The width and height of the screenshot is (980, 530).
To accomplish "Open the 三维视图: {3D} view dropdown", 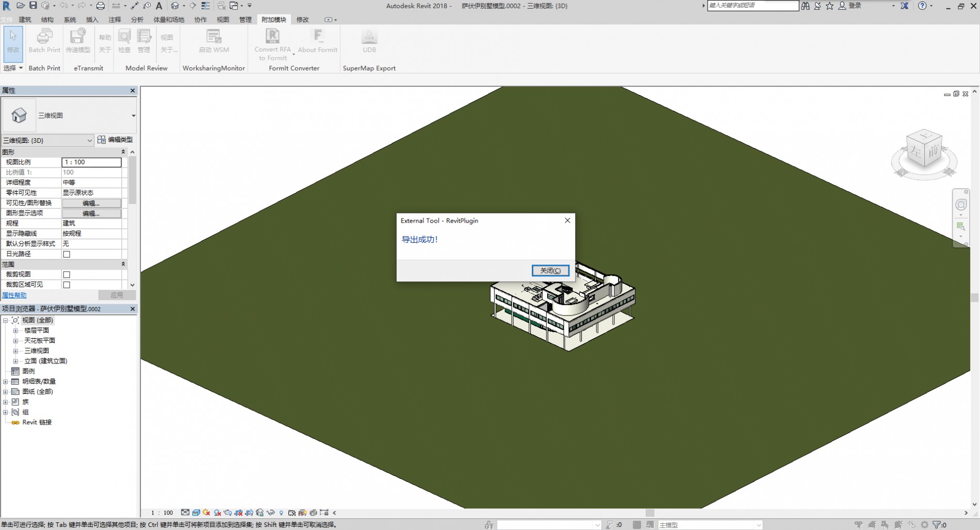I will point(47,140).
